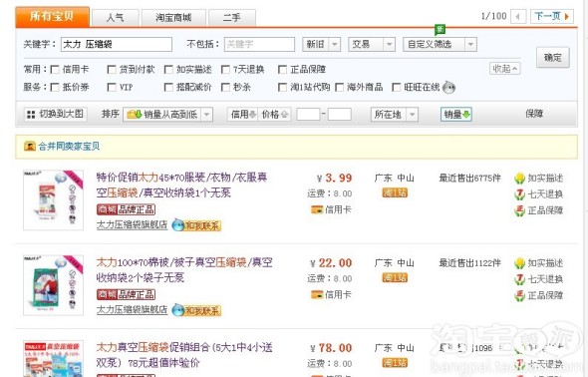Image resolution: width=588 pixels, height=377 pixels.
Task: Collapse filters with 收起 button
Action: click(504, 69)
